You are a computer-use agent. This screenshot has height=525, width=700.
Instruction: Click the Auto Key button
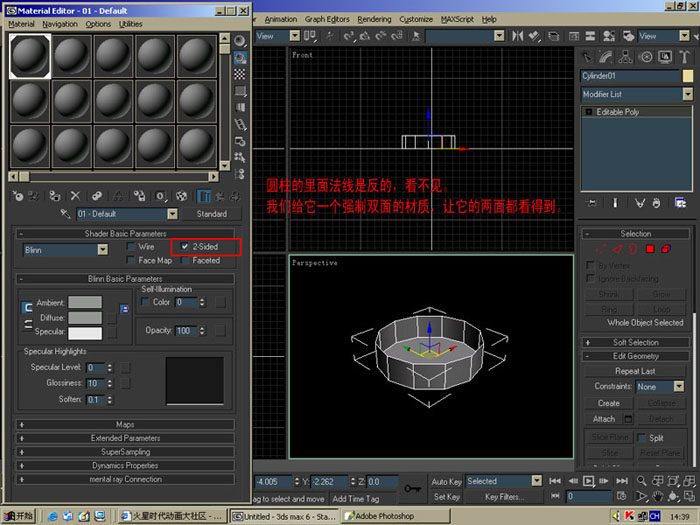[446, 482]
